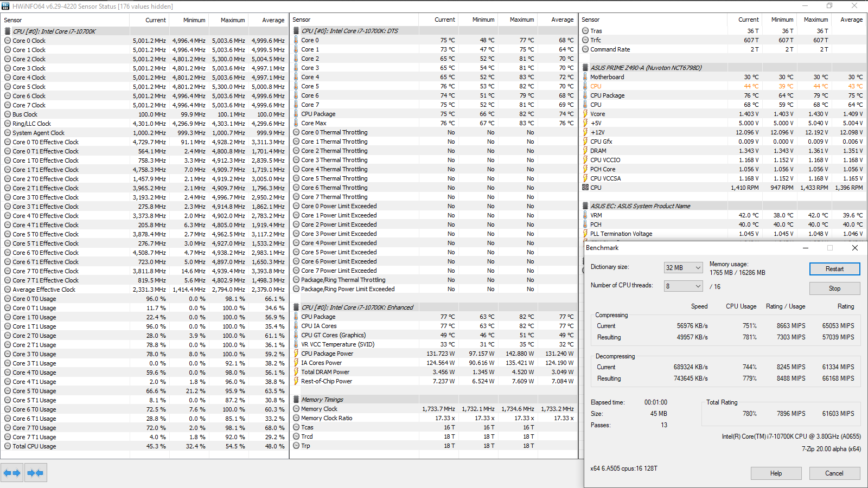The width and height of the screenshot is (868, 488).
Task: Select the 'System Agent Clock' row label
Action: pos(39,133)
